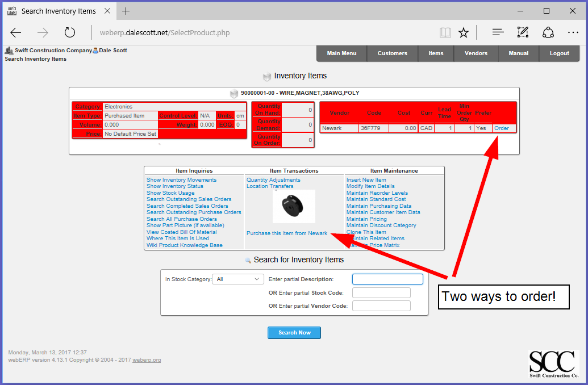Click the wire spool product thumbnail
Image resolution: width=588 pixels, height=385 pixels.
pyautogui.click(x=294, y=206)
